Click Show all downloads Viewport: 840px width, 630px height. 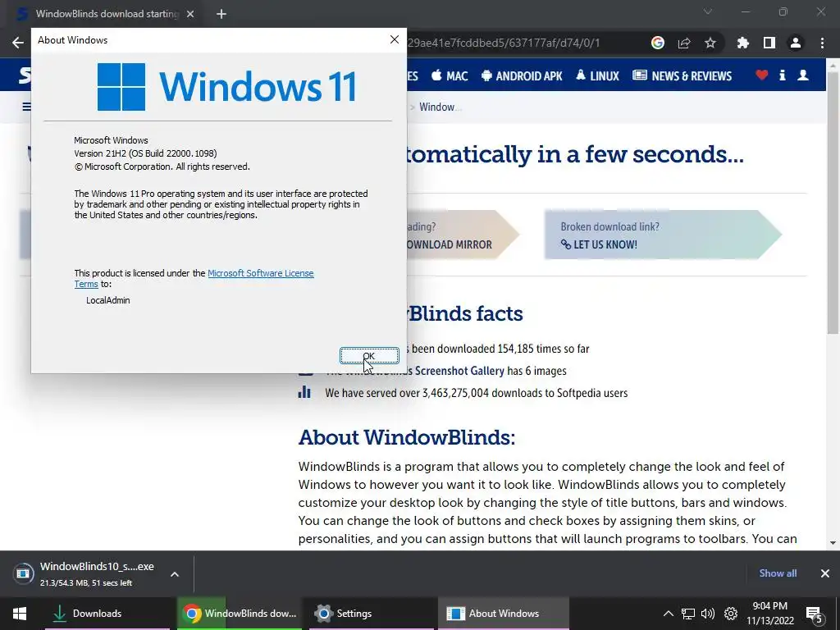778,573
